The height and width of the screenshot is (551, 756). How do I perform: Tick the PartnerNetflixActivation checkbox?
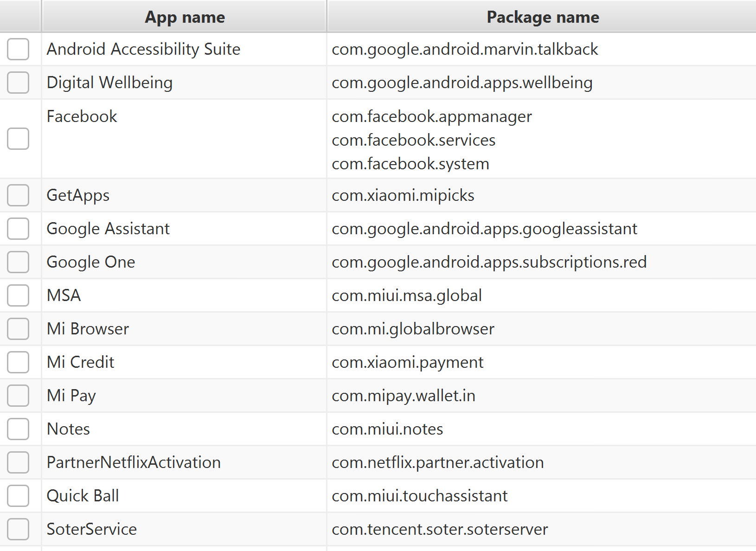(18, 462)
